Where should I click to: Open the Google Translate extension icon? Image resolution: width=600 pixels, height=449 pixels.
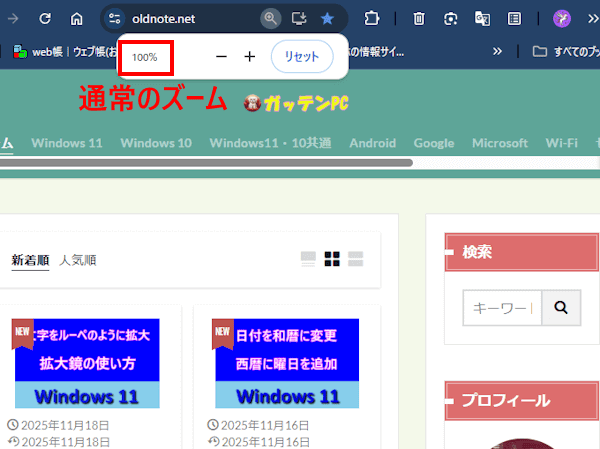tap(482, 18)
